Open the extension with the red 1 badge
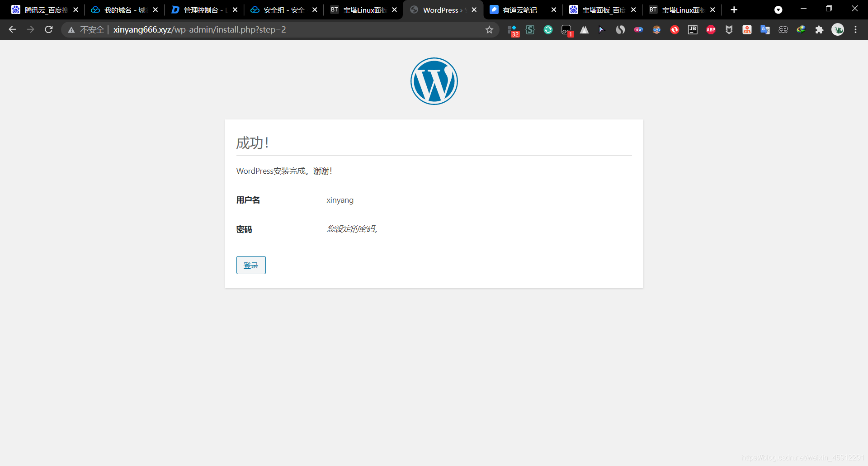 [567, 30]
